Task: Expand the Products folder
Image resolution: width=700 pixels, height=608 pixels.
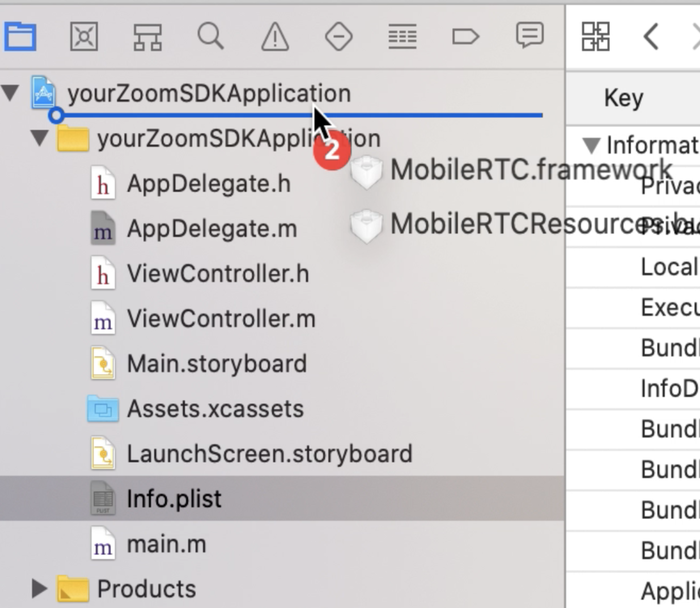Action: (x=39, y=586)
